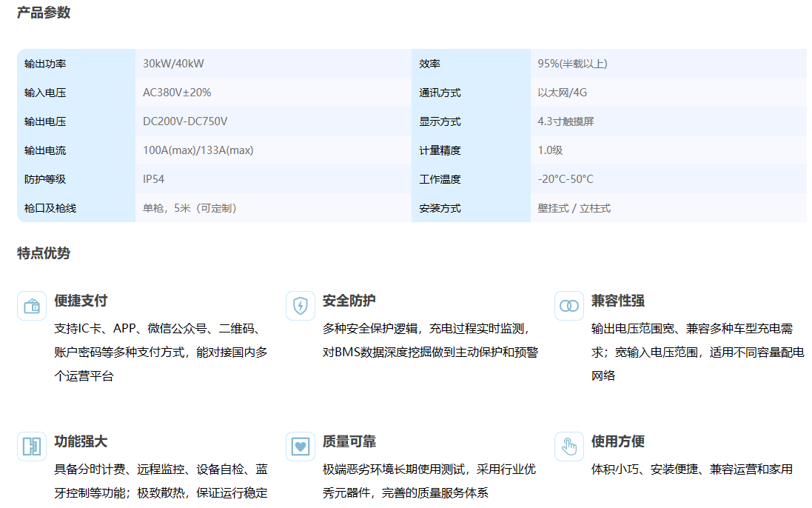Image resolution: width=812 pixels, height=508 pixels.
Task: Click the lightning shield icon for 安全防护
Action: [301, 306]
